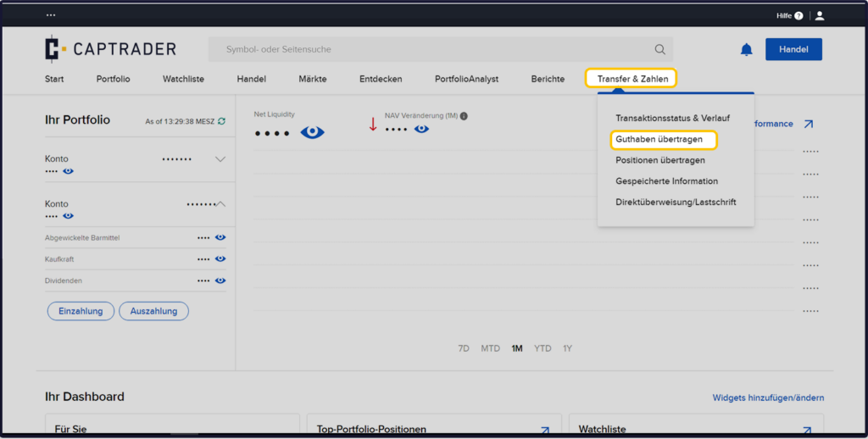Open Watchliste navigation tab
The height and width of the screenshot is (439, 868).
183,79
